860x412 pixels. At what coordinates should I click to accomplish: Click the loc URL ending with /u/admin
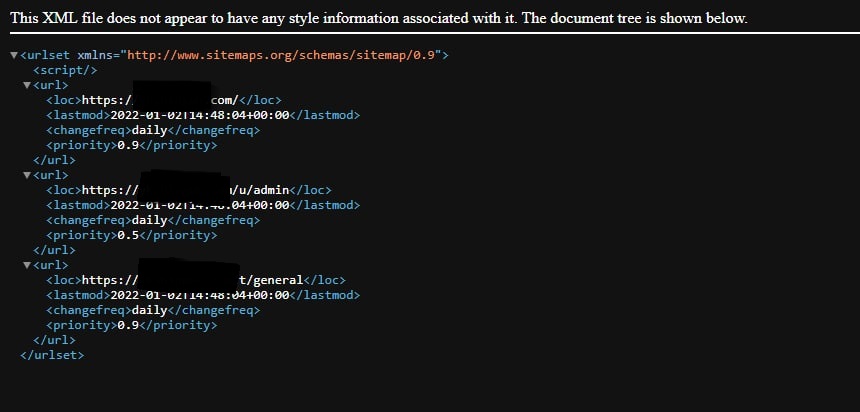185,190
